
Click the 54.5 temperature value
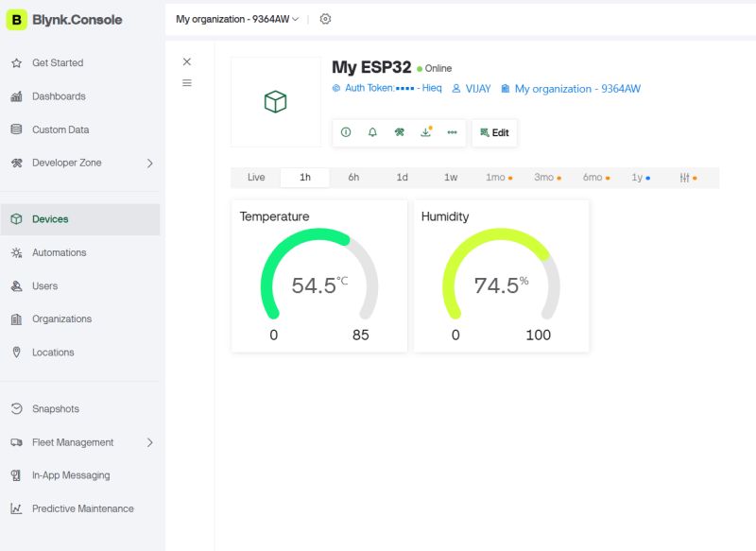pos(314,285)
